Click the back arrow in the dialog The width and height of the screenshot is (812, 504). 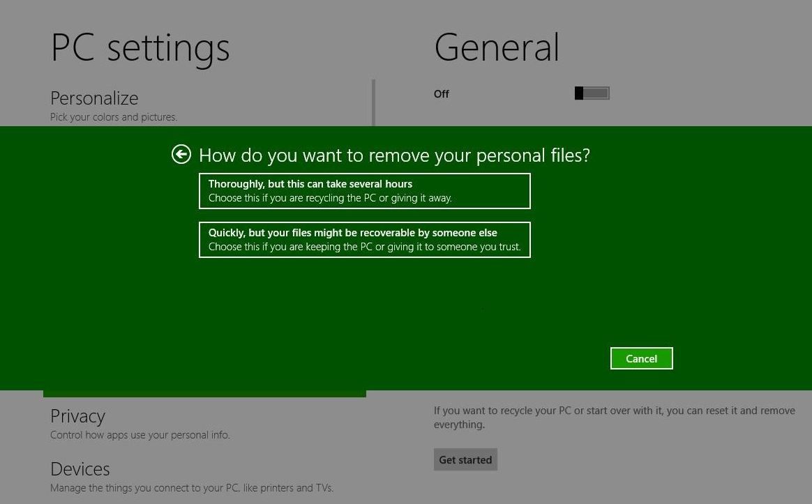pos(181,154)
